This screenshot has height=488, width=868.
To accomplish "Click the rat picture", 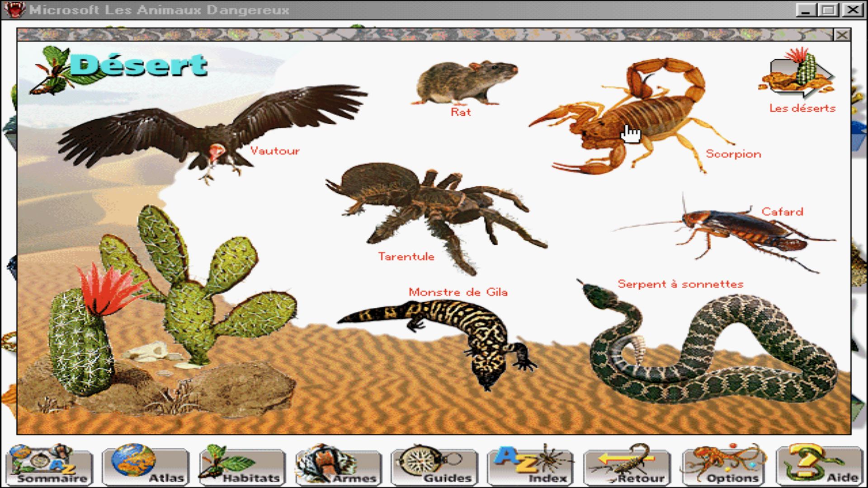I will (x=466, y=82).
